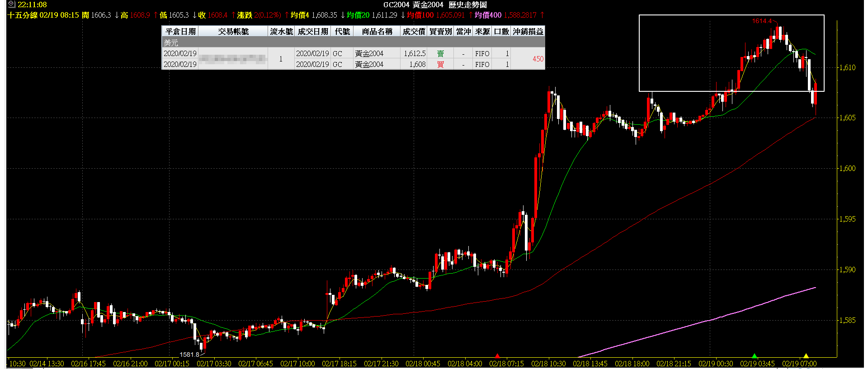The width and height of the screenshot is (868, 369).
Task: Click the 黃金2004 name in the buy row
Action: coord(369,64)
